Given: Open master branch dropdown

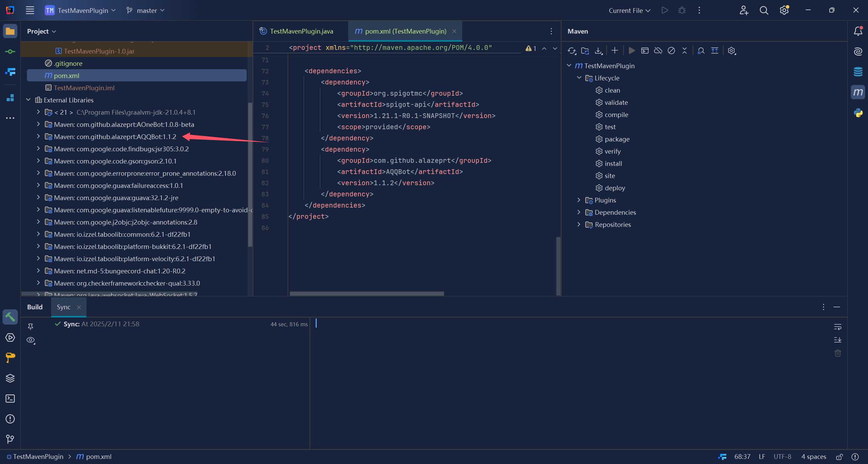Looking at the screenshot, I should 145,11.
